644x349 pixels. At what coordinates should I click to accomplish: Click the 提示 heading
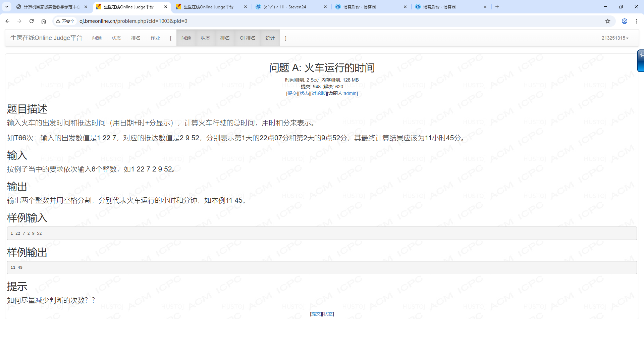(x=17, y=287)
